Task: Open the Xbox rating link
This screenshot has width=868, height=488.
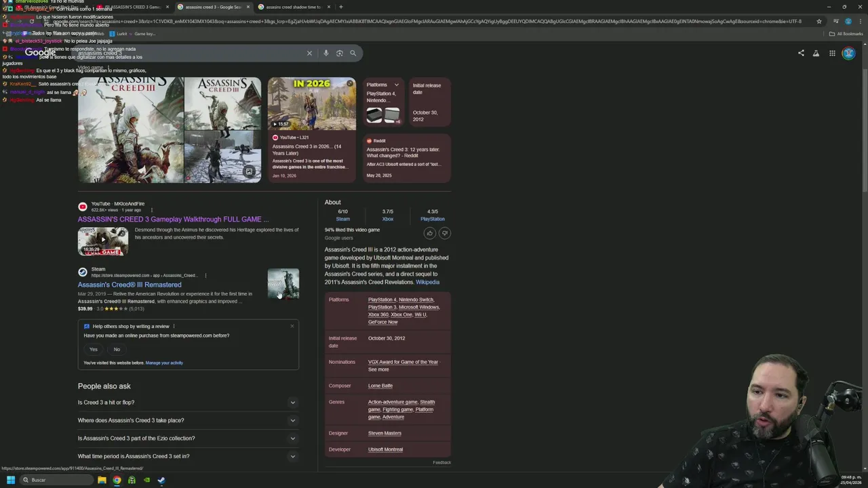Action: click(388, 219)
